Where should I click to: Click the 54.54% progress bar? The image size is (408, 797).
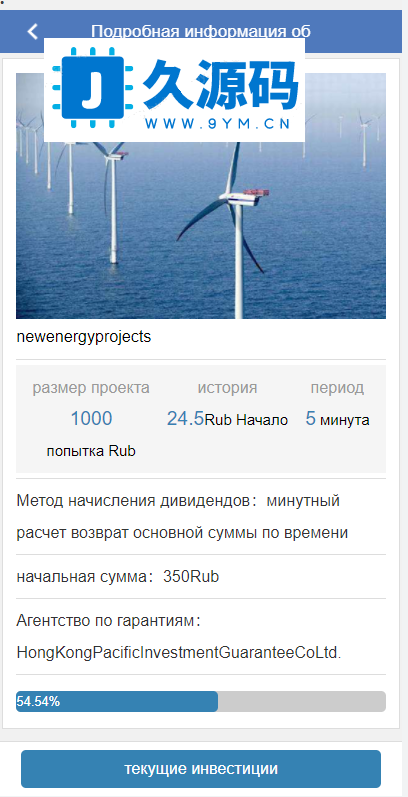(201, 701)
